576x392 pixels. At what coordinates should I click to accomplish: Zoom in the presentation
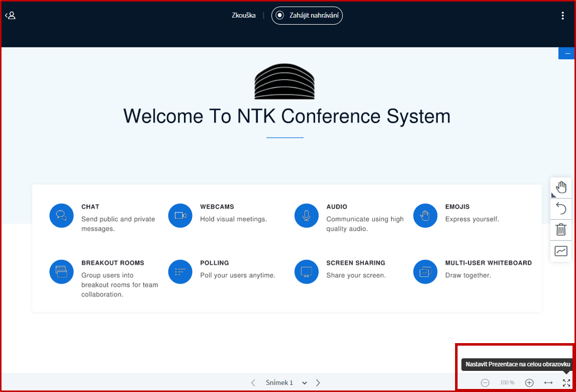tap(529, 383)
